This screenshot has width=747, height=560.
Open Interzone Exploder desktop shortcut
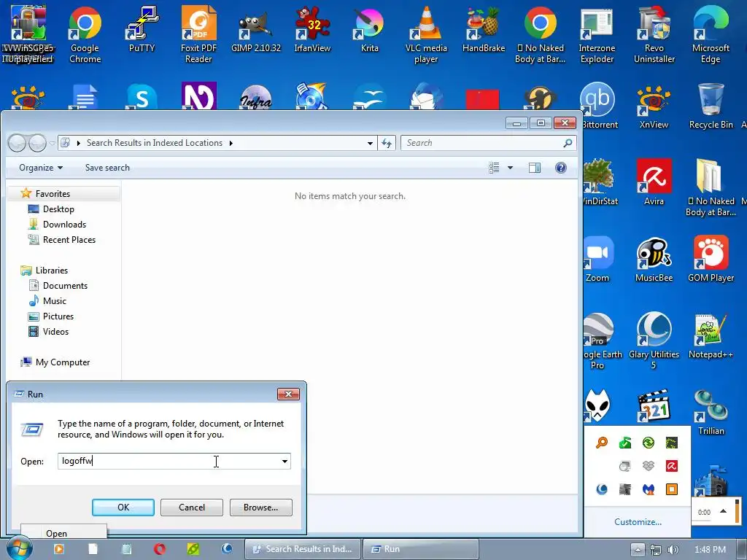coord(597,34)
